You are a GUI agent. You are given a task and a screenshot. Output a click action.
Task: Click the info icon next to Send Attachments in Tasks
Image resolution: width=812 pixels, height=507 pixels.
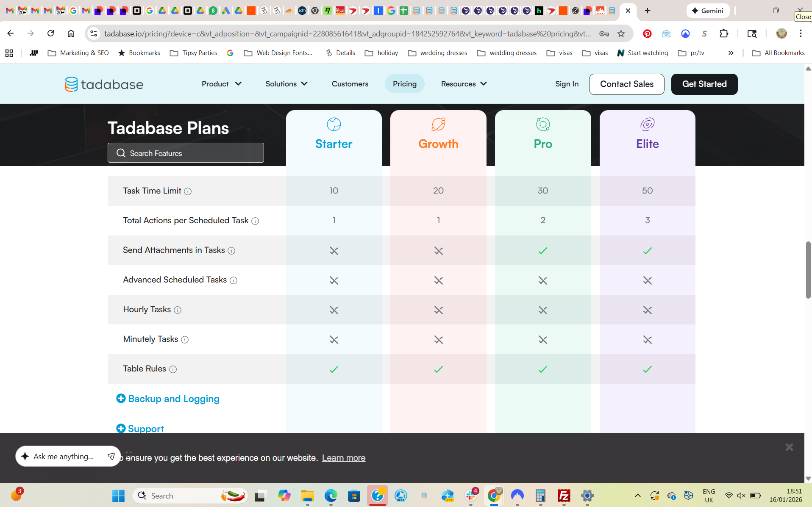[231, 251]
